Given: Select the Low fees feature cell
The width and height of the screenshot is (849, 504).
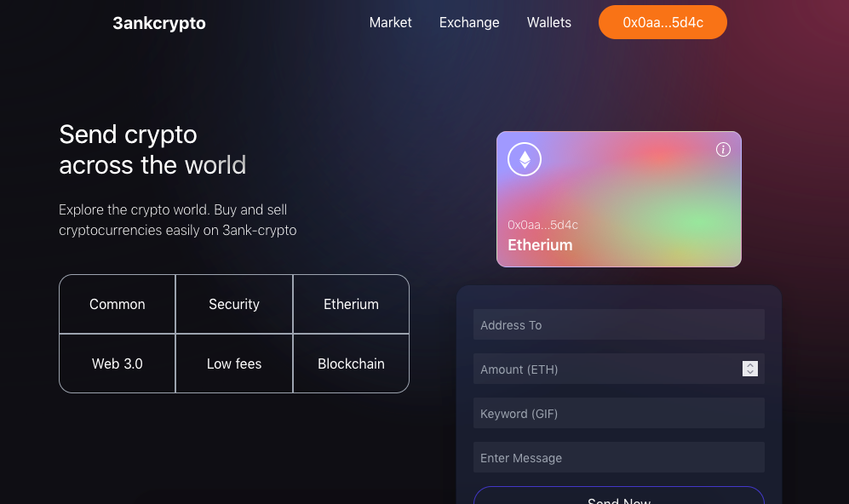Looking at the screenshot, I should (x=233, y=364).
